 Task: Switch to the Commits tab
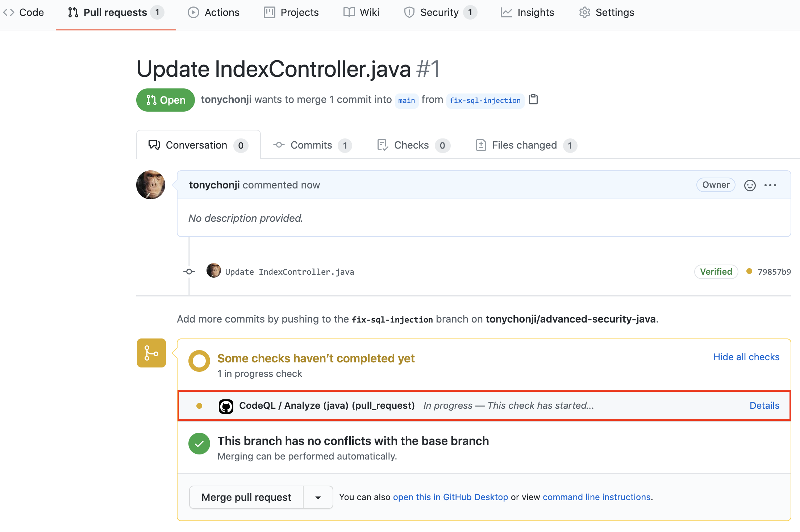pyautogui.click(x=312, y=145)
